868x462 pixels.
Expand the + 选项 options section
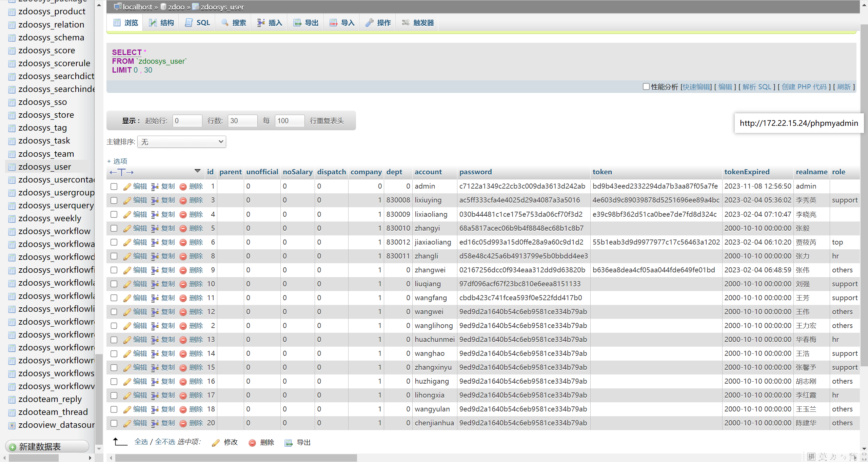pos(117,161)
